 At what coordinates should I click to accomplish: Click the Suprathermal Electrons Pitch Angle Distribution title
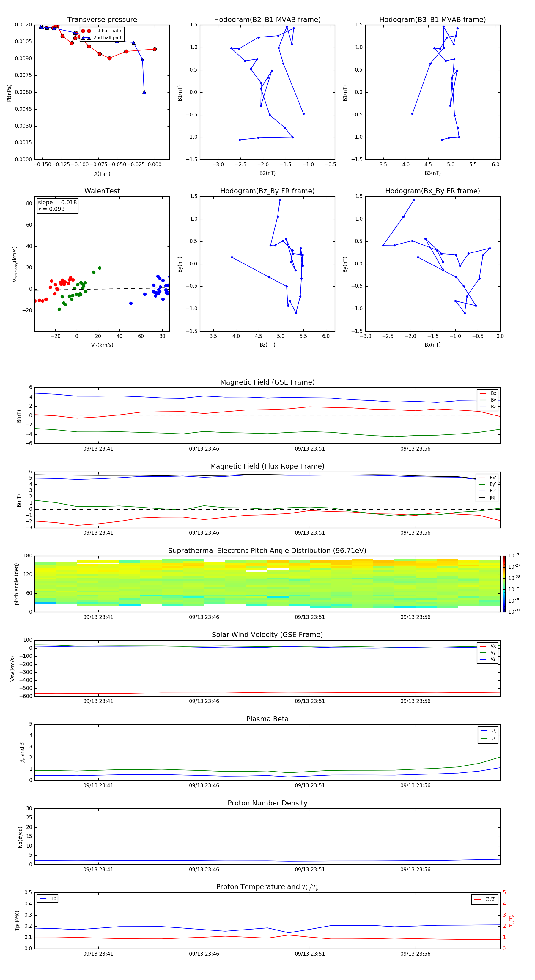(267, 551)
